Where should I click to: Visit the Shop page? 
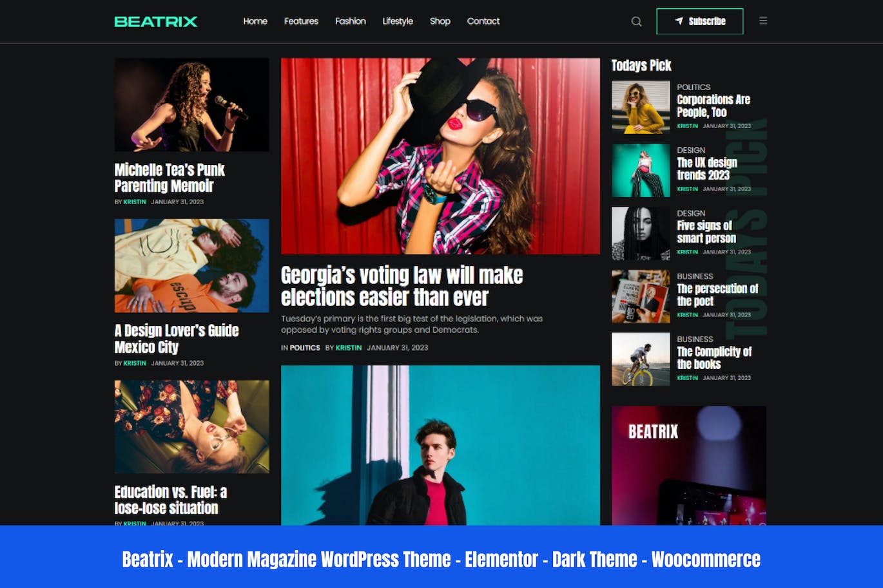coord(440,21)
